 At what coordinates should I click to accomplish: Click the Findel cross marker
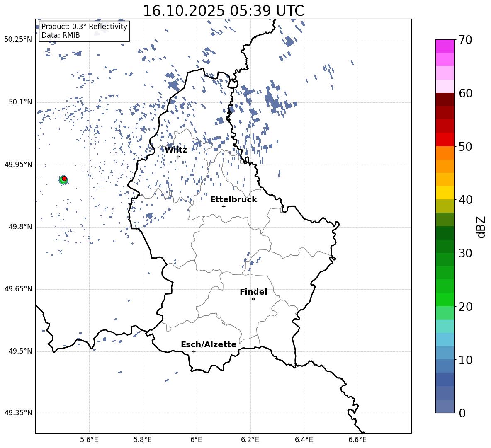(x=253, y=299)
